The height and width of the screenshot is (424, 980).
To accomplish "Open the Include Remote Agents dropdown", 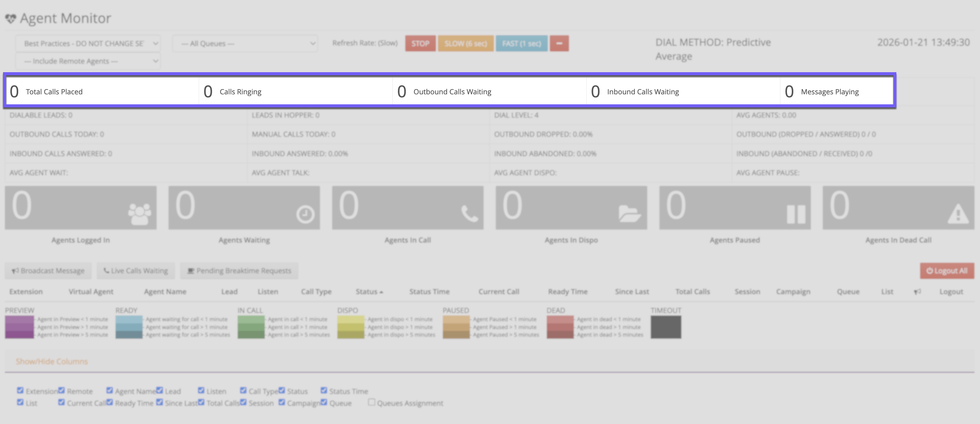I will 88,61.
